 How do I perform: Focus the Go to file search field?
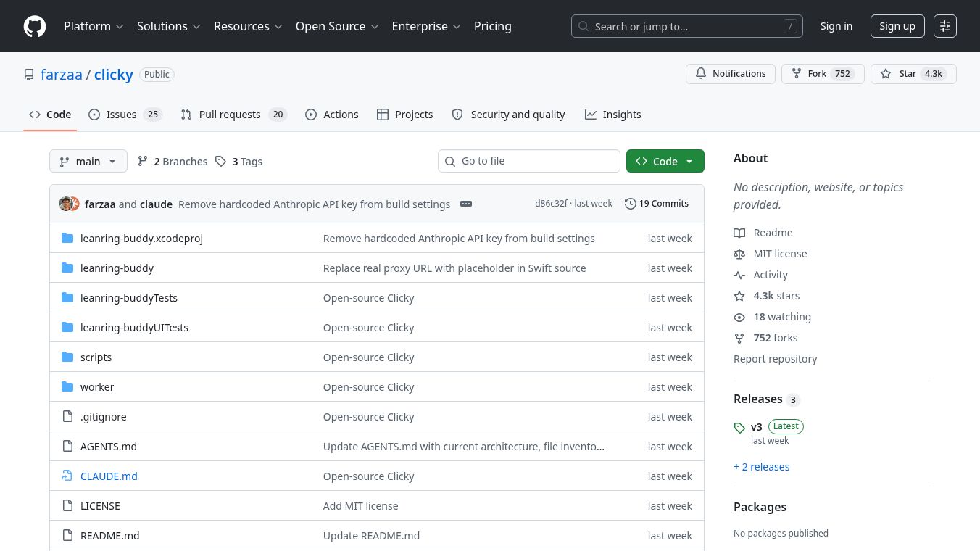(x=536, y=161)
